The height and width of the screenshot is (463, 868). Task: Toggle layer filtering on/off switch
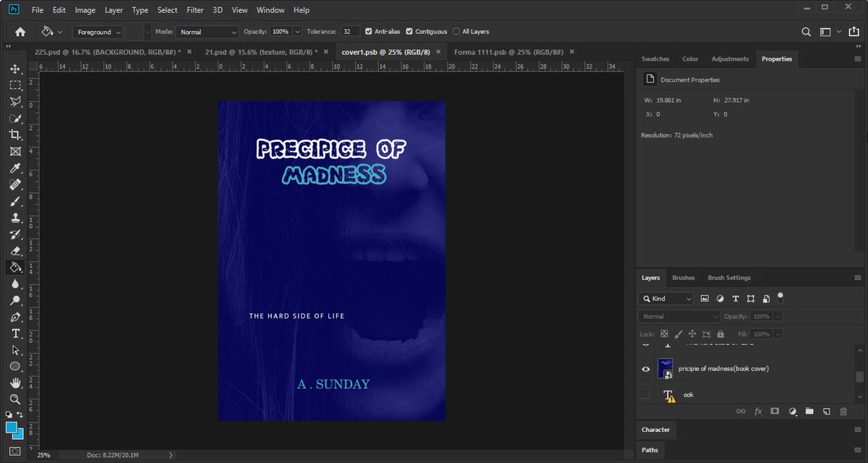coord(780,297)
